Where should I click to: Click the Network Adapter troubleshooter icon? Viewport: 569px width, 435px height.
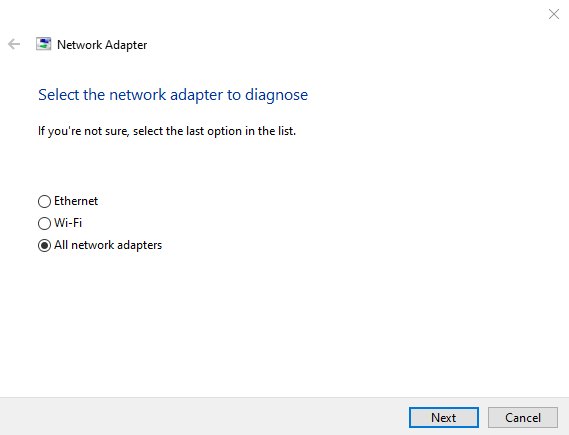click(x=43, y=44)
